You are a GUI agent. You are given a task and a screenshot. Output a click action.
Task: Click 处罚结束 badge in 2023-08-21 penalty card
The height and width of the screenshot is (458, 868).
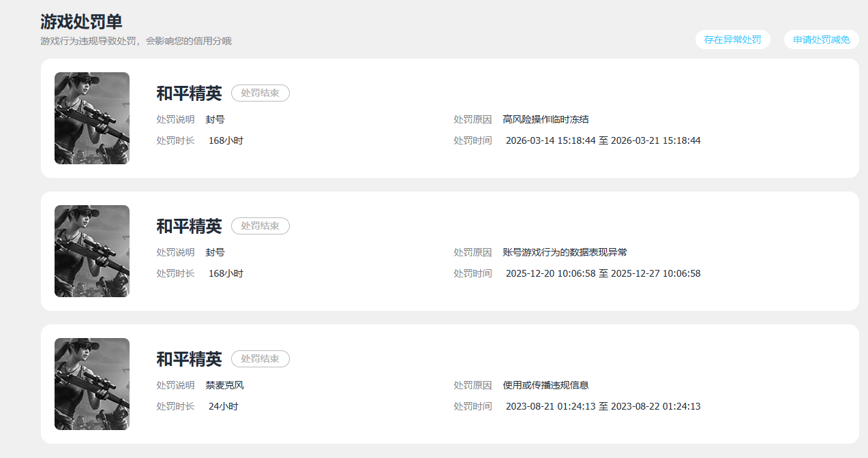260,358
